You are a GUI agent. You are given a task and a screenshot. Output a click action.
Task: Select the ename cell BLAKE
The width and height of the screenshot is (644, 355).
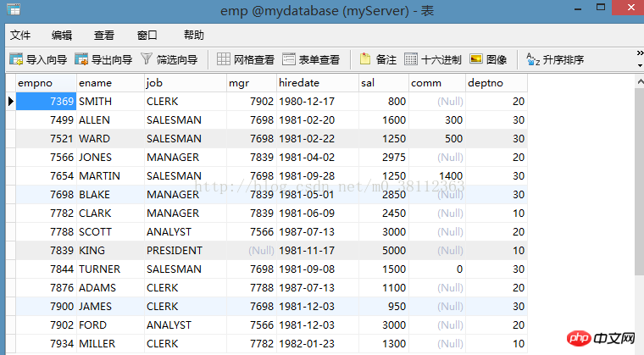tap(110, 194)
